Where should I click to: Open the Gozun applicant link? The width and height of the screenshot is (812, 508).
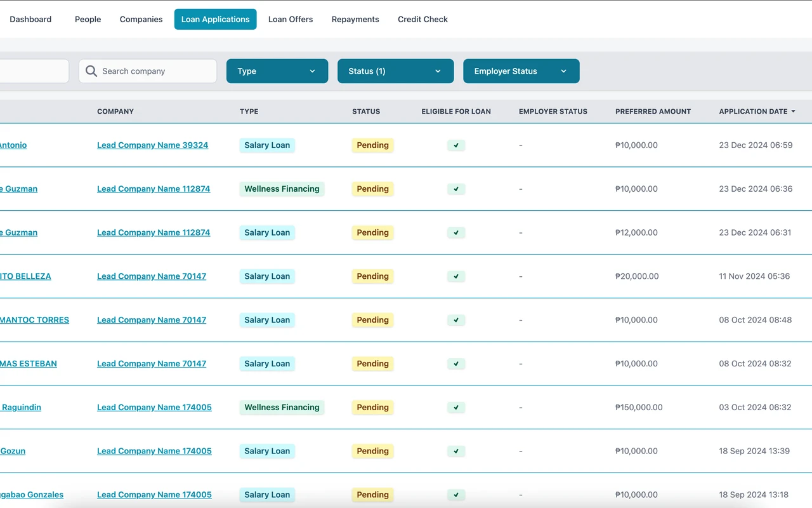[13, 451]
